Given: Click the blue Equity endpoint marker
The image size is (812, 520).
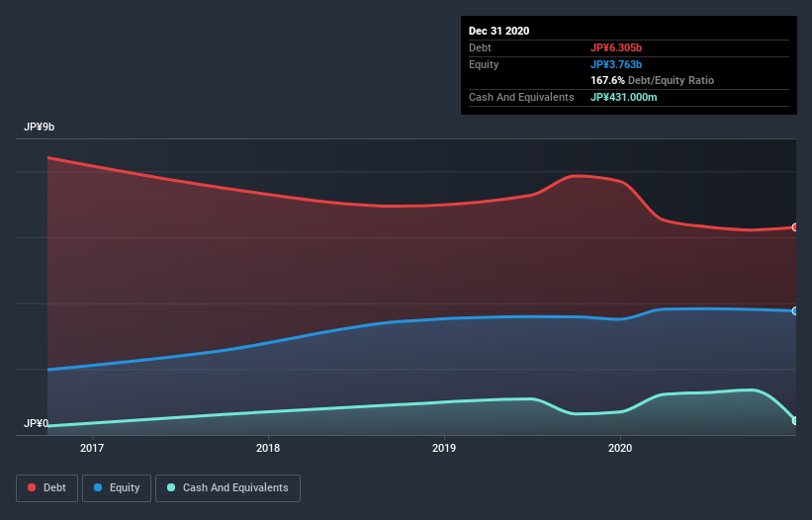Looking at the screenshot, I should [x=795, y=311].
